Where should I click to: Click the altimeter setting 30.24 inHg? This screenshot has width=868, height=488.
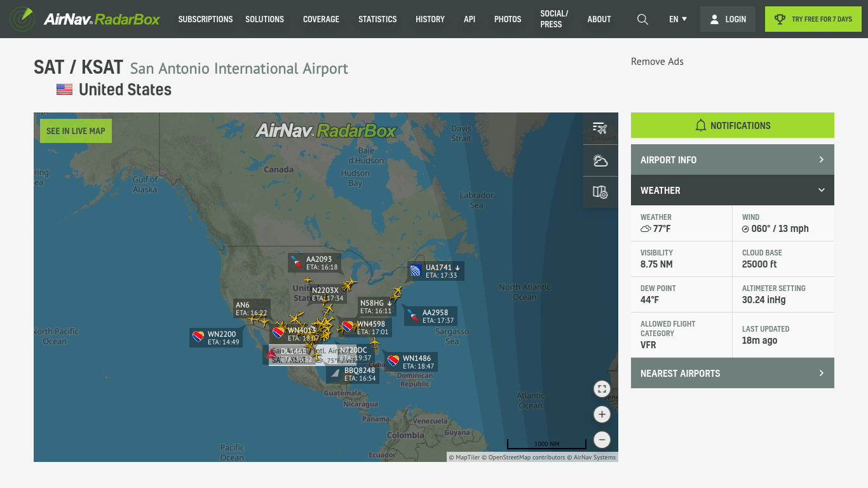[764, 300]
